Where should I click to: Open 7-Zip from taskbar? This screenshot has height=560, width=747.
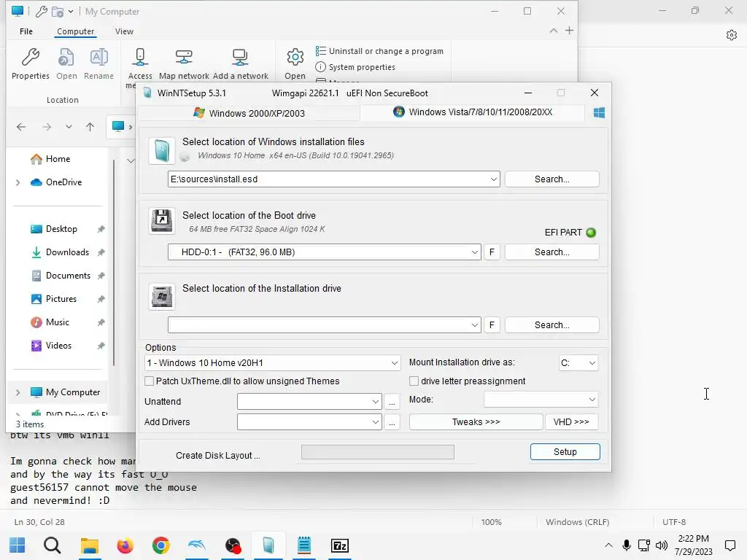[340, 545]
